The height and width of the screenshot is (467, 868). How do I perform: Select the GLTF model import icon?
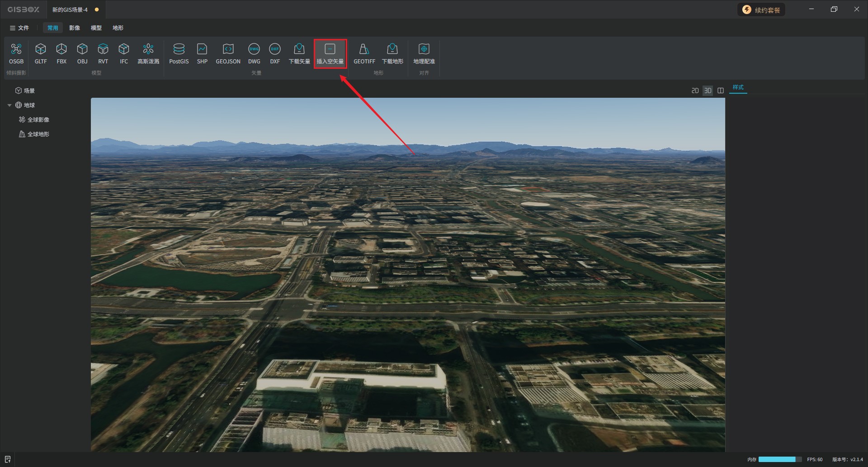pyautogui.click(x=41, y=53)
